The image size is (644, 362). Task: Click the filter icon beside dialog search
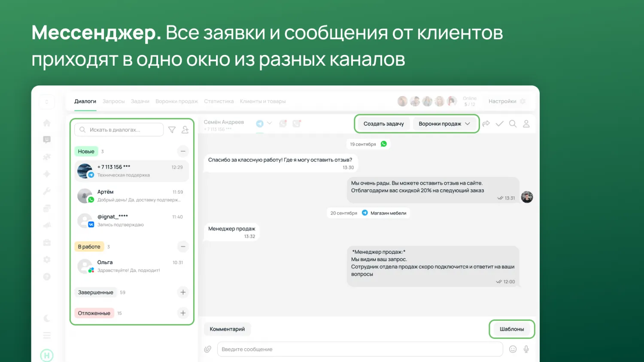coord(172,130)
